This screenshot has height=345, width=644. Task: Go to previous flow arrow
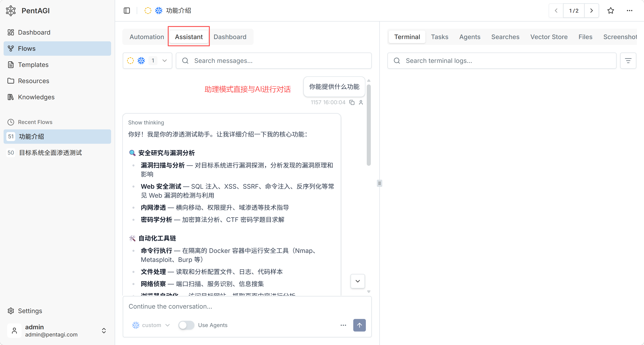(556, 11)
